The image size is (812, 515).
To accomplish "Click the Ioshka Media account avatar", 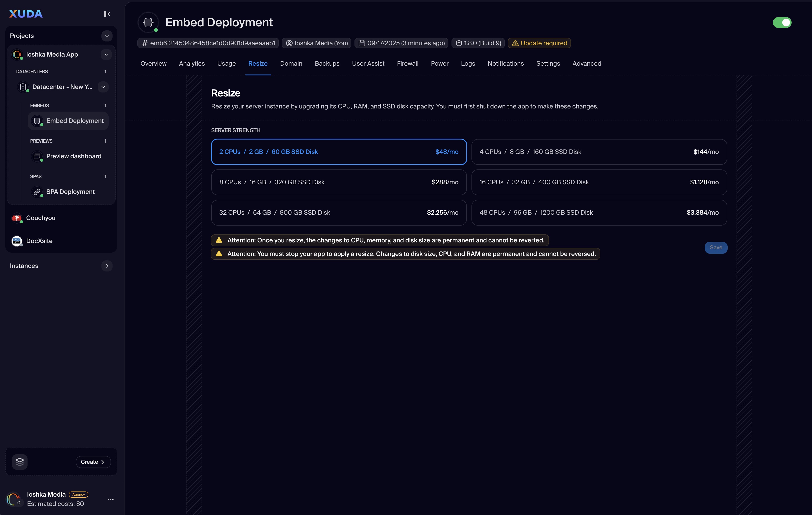I will point(14,499).
